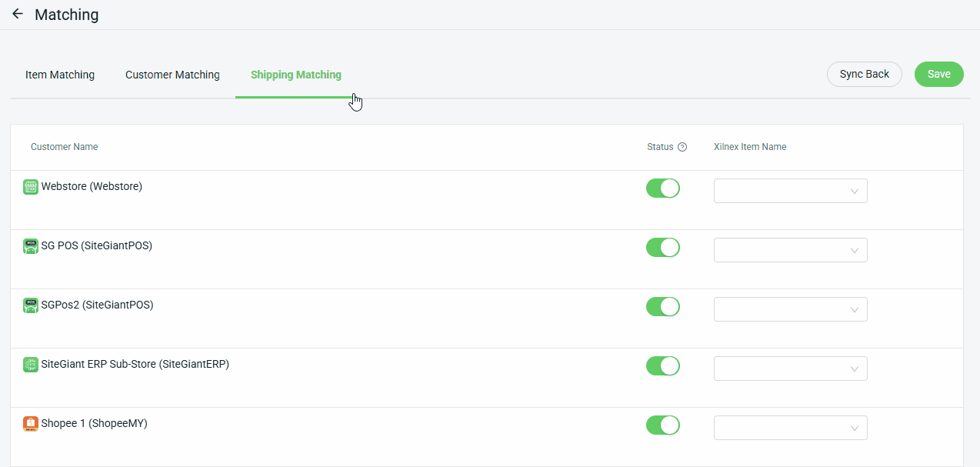The height and width of the screenshot is (467, 980).
Task: Click the Status help question mark icon
Action: pos(682,147)
